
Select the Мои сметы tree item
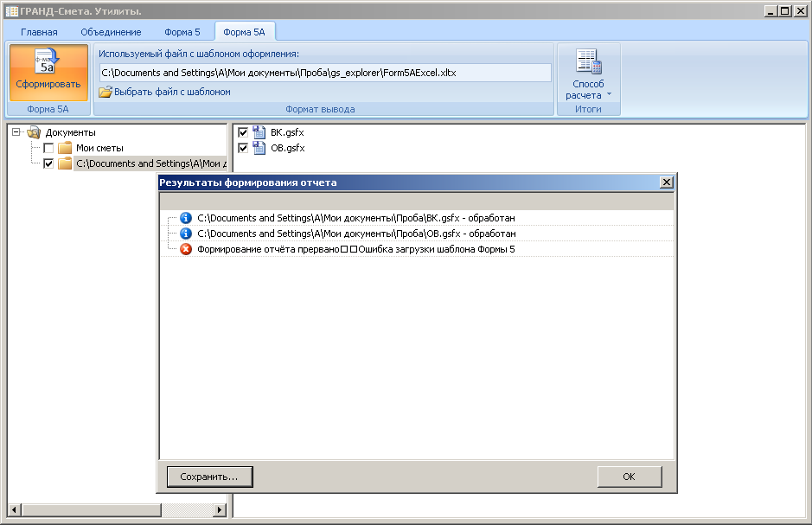[100, 148]
